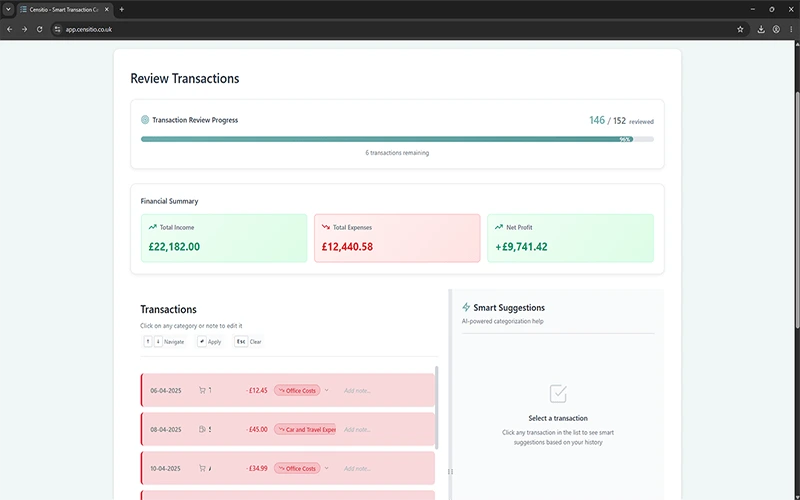800x500 pixels.
Task: Click the down arrow Navigate key
Action: coord(158,341)
